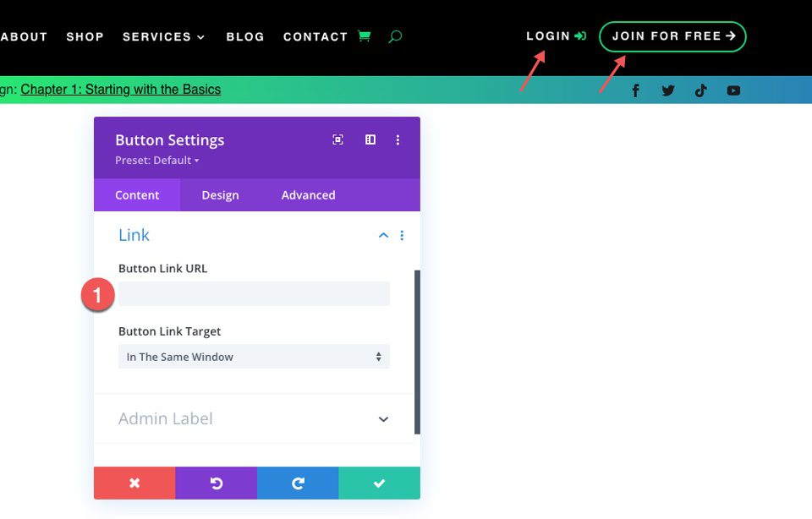The width and height of the screenshot is (812, 519).
Task: Click inside the Button Link URL field
Action: [253, 293]
